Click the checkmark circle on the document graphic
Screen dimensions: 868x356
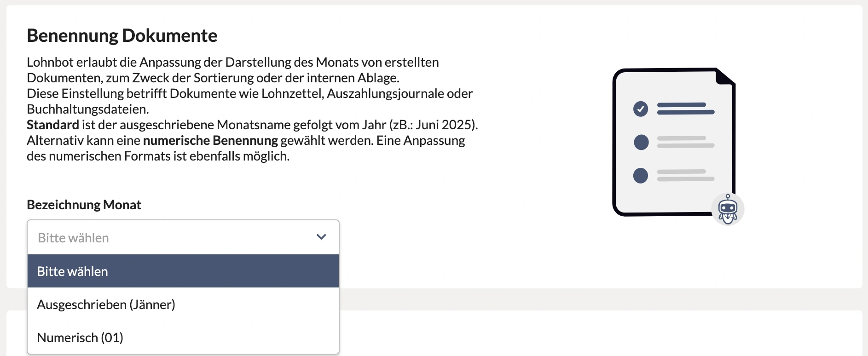tap(640, 109)
